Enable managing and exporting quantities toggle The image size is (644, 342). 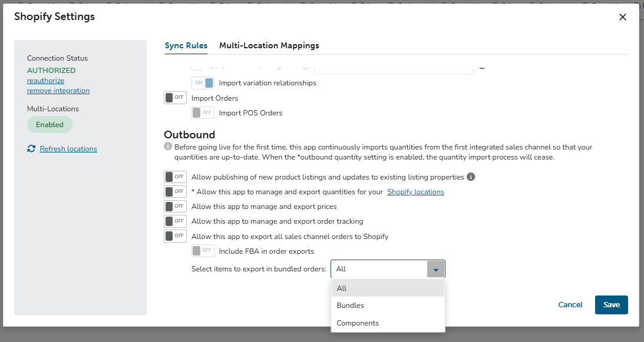point(176,192)
